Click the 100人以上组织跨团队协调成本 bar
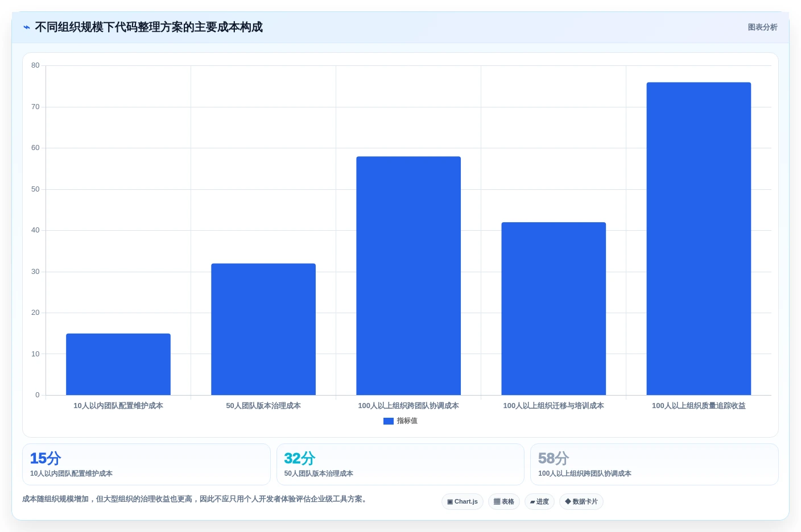The width and height of the screenshot is (801, 532). (x=408, y=276)
